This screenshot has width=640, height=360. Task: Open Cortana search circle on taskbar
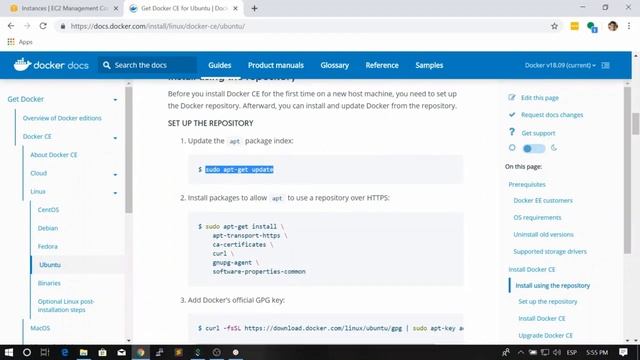[27, 352]
